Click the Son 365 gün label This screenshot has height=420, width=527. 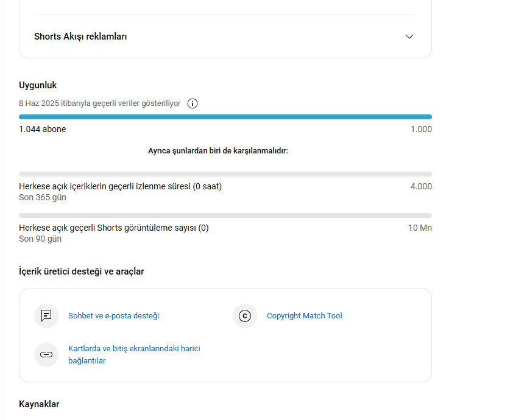click(x=43, y=197)
